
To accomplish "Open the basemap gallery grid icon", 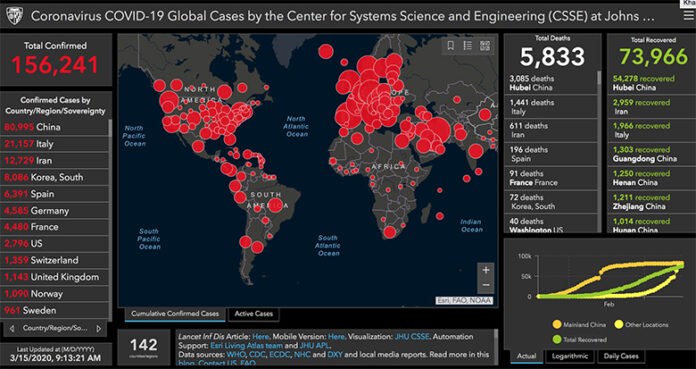I will [485, 46].
